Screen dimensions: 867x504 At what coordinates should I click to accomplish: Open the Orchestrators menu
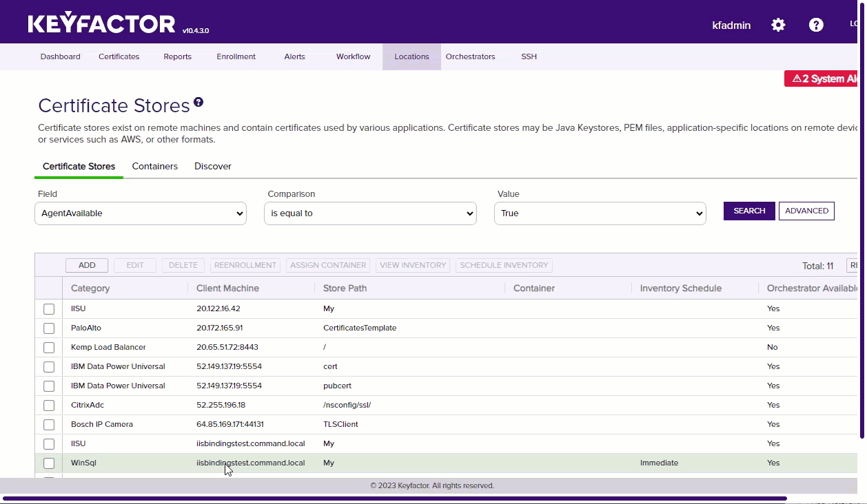tap(471, 56)
